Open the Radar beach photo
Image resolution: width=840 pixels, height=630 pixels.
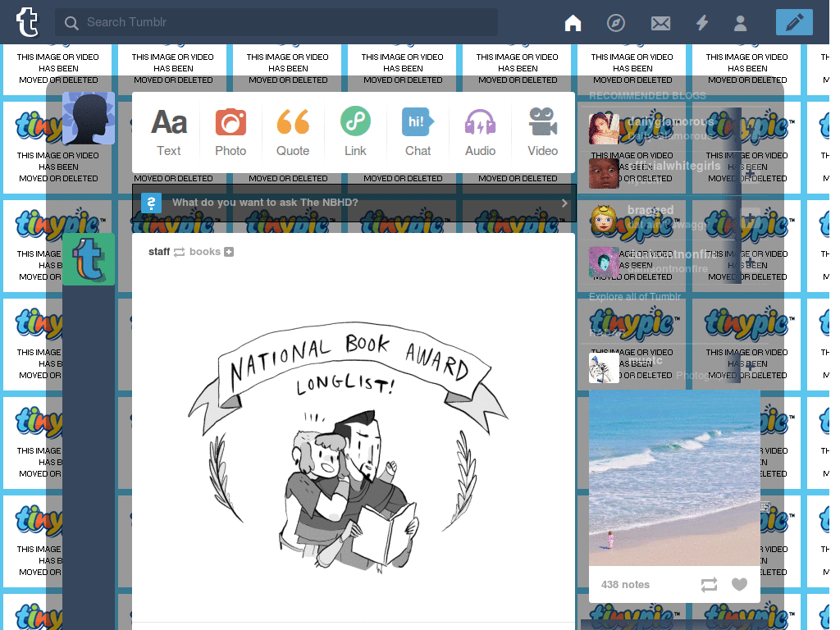coord(674,478)
